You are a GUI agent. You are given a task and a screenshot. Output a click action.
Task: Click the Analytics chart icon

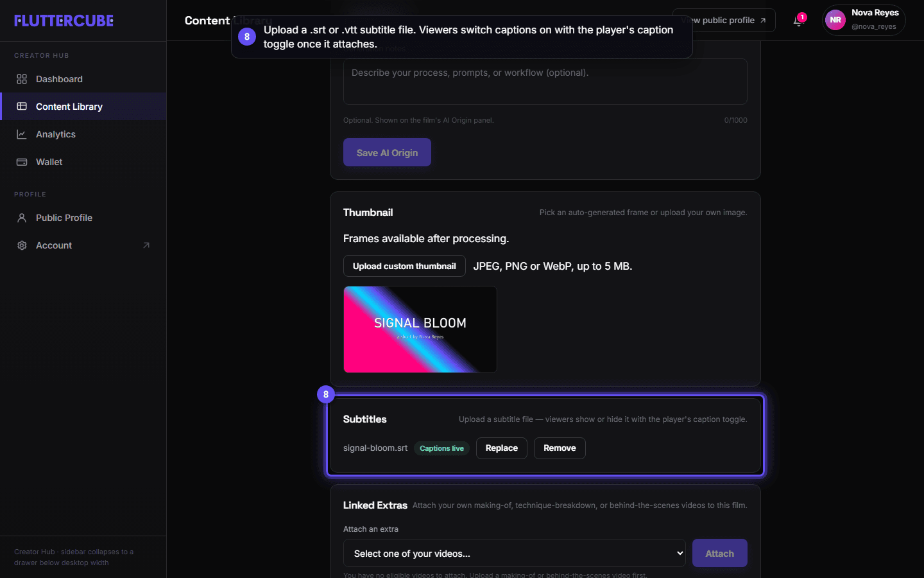[22, 134]
